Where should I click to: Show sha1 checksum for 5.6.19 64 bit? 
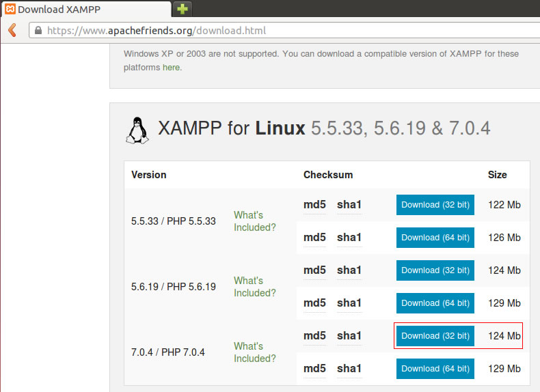point(349,303)
